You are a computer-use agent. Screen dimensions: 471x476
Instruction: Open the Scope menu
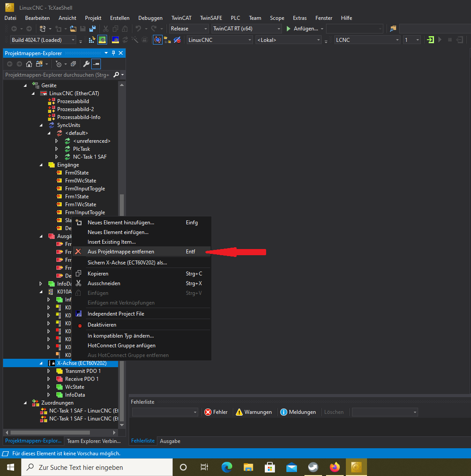(277, 18)
